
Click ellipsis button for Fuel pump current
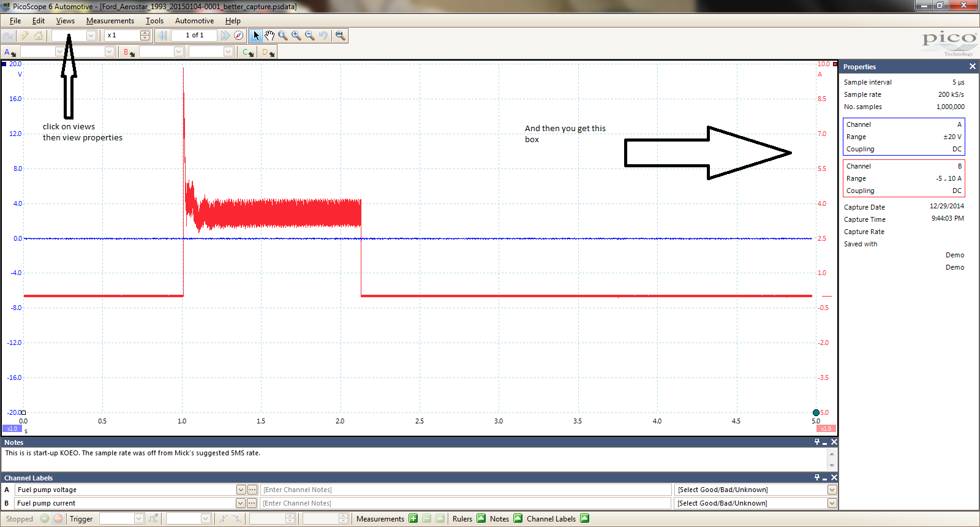pos(252,503)
